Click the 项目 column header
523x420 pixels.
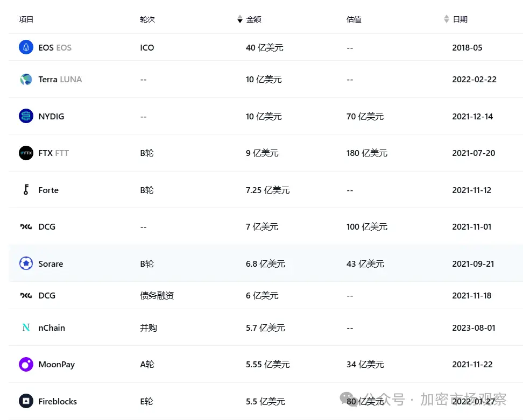click(x=26, y=19)
